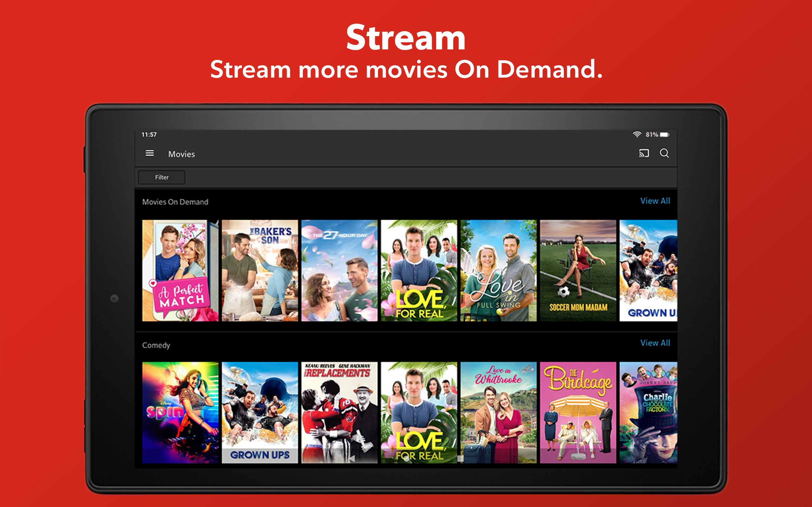This screenshot has height=507, width=812.
Task: Expand the Comedy category
Action: (156, 345)
